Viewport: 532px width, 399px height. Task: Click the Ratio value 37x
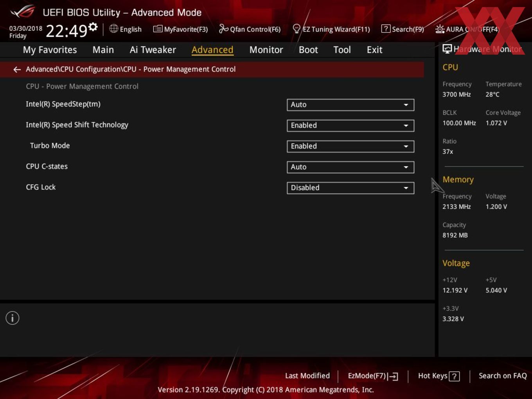pos(448,151)
